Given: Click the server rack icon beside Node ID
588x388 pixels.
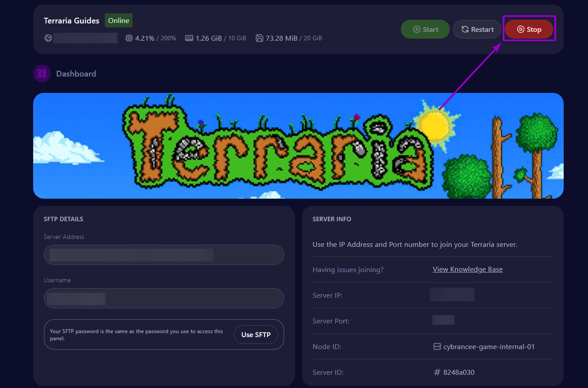Looking at the screenshot, I should click(x=437, y=346).
